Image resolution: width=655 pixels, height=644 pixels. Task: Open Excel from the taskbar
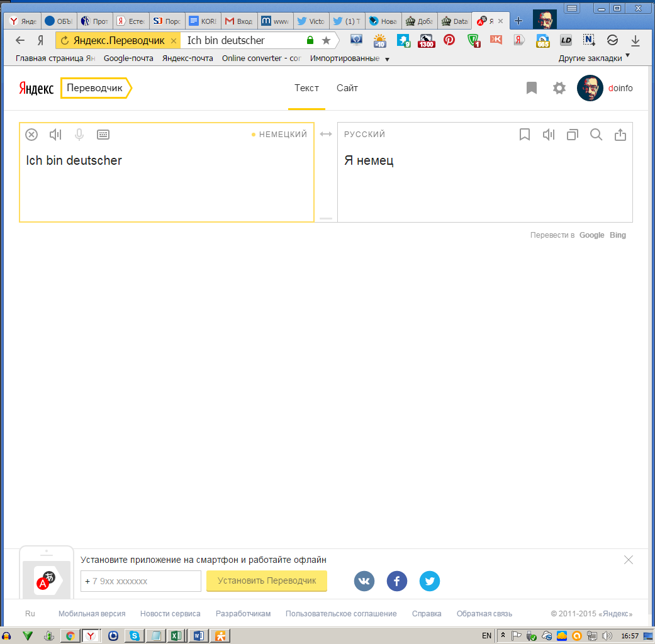coord(177,636)
